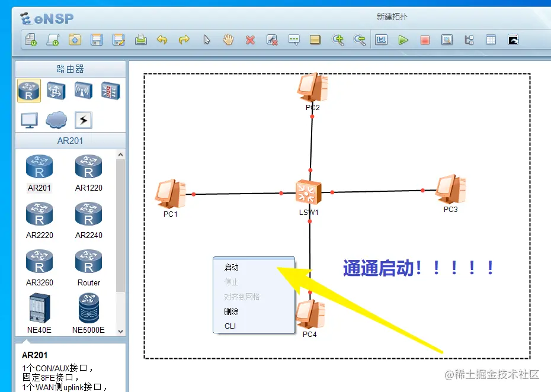Click the delete all connections icon
Viewport: 551px width, 392px height.
click(272, 40)
